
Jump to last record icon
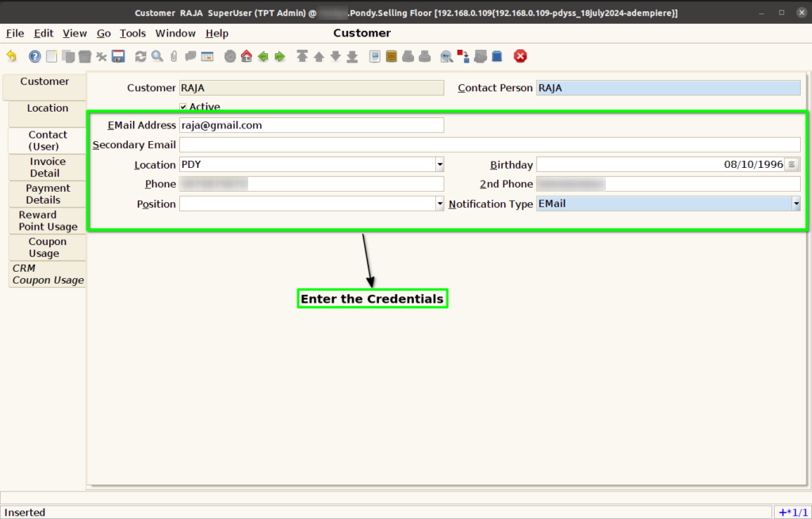pyautogui.click(x=352, y=56)
